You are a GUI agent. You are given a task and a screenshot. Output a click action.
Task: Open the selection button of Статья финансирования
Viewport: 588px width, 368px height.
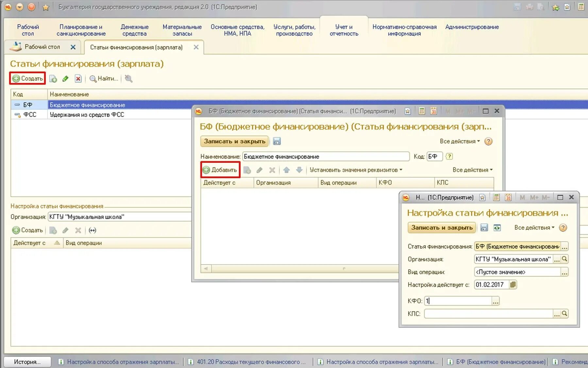click(x=564, y=247)
